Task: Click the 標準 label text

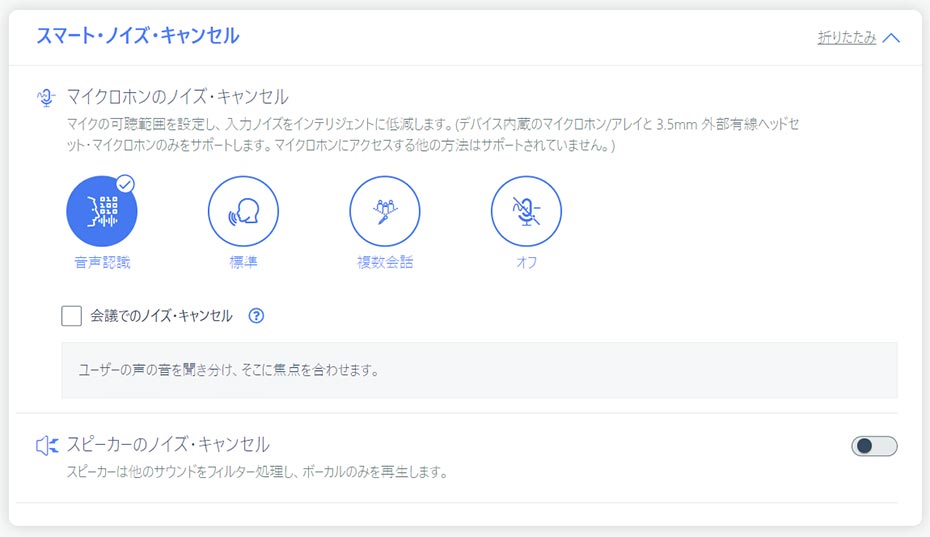Action: click(x=243, y=262)
